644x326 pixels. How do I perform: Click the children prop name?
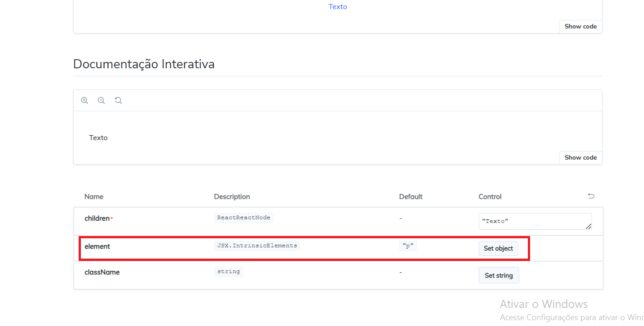click(x=97, y=218)
